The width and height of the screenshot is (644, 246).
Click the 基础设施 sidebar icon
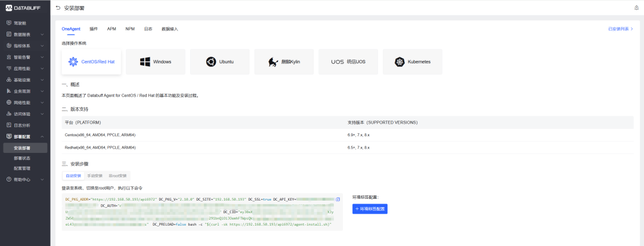[x=9, y=80]
